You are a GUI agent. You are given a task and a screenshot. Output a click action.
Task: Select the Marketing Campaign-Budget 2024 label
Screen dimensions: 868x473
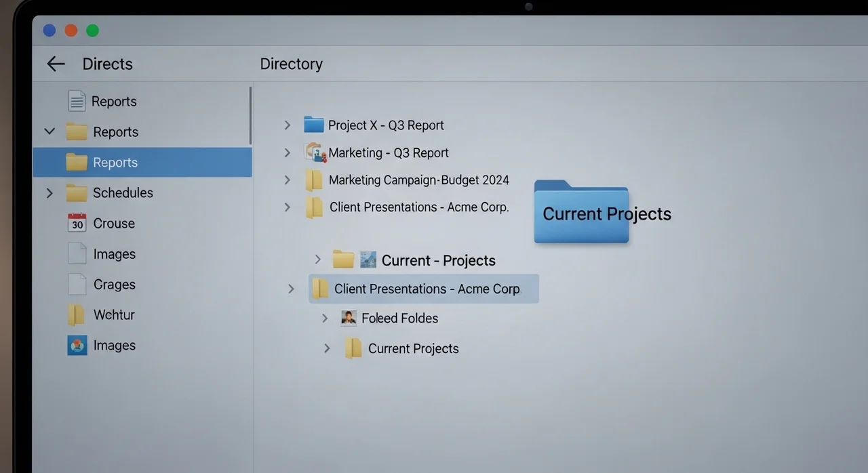pyautogui.click(x=418, y=180)
